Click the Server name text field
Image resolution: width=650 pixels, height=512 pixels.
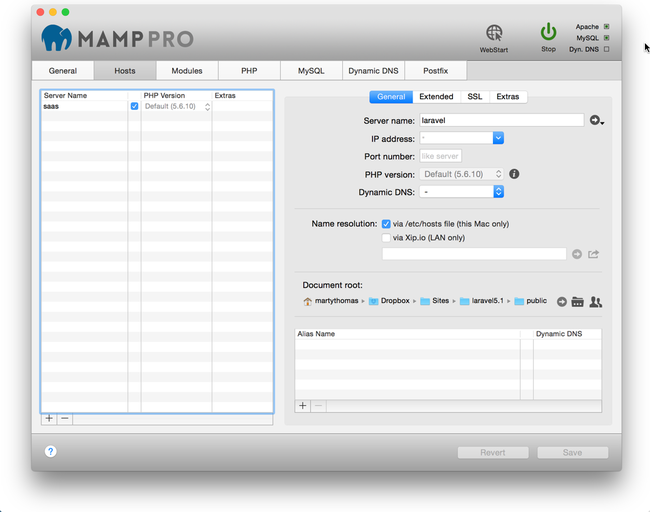point(500,120)
